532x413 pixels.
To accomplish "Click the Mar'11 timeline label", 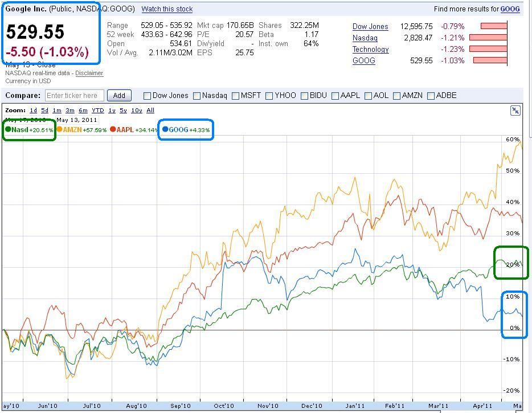I will click(438, 406).
